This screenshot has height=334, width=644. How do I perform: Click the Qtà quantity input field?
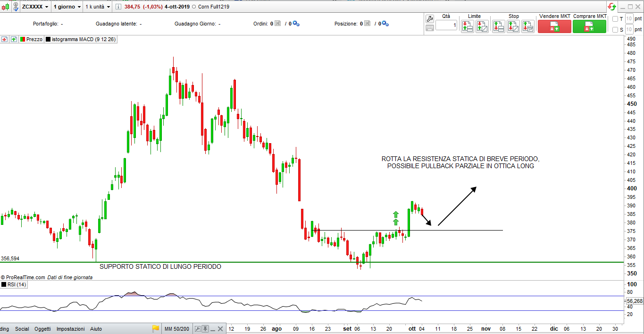coord(446,25)
